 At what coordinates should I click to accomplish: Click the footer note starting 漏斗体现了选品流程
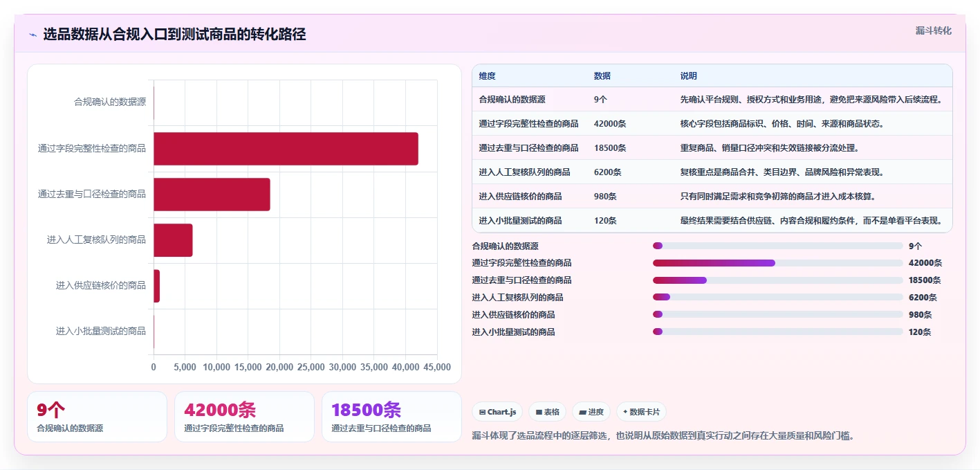point(663,436)
